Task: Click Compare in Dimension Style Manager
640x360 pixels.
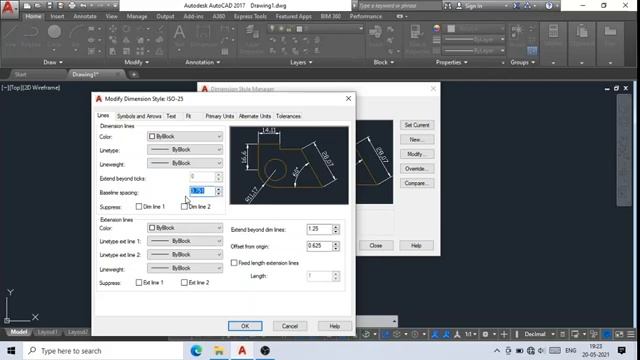Action: (417, 183)
